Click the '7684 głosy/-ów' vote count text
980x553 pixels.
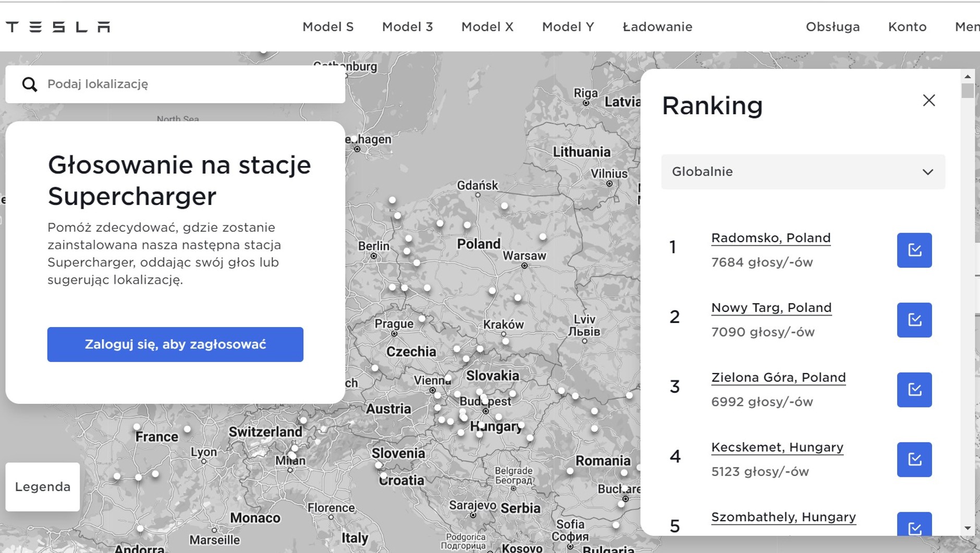point(762,262)
